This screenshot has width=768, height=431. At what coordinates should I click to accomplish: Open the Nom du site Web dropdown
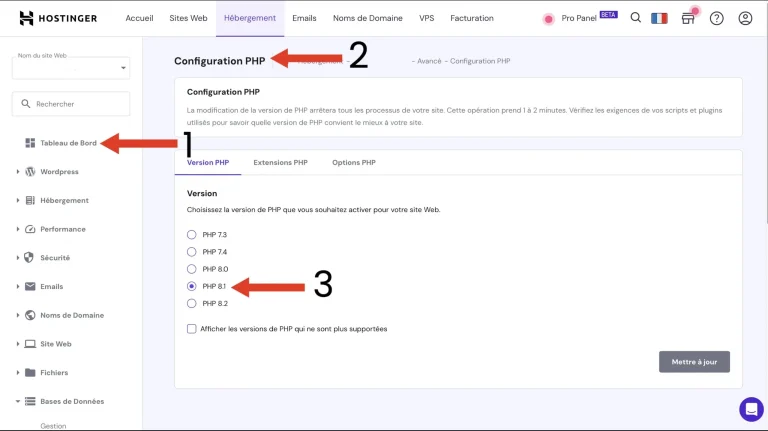[71, 68]
